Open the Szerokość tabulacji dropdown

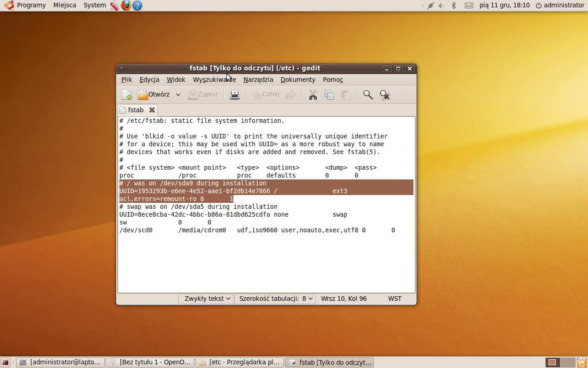point(275,299)
